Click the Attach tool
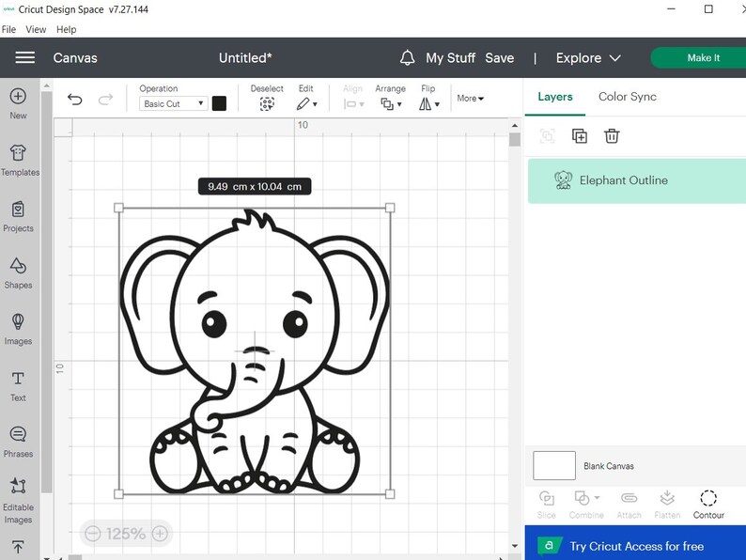This screenshot has width=746, height=560. (629, 505)
